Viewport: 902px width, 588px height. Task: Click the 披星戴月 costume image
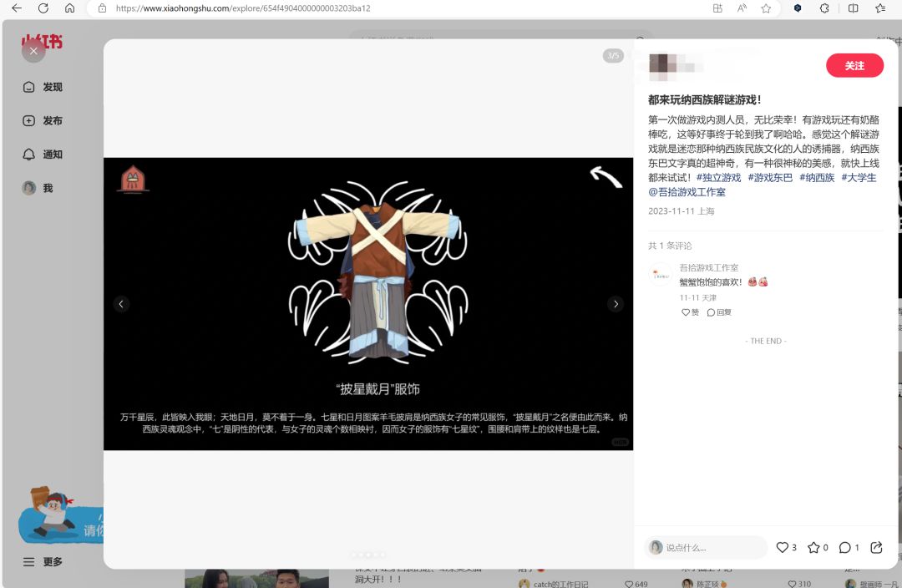click(x=378, y=273)
